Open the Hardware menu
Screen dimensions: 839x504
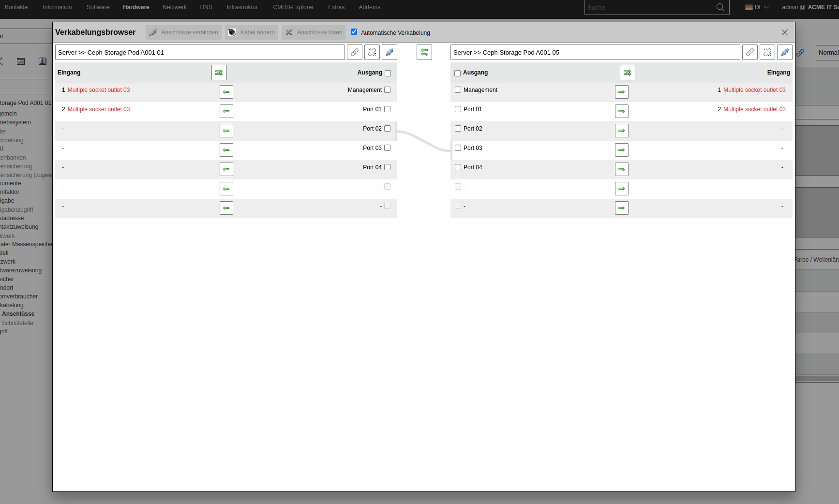[x=136, y=7]
